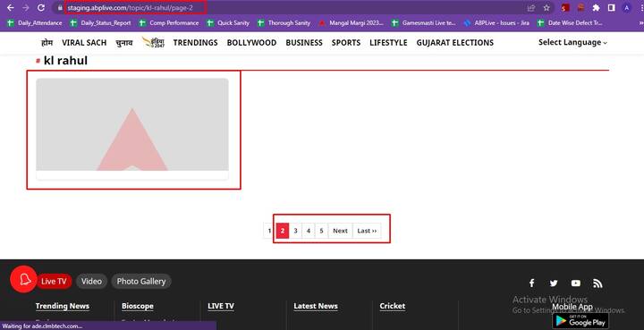Open VIRAL SACH section
This screenshot has width=644, height=330.
tap(84, 43)
